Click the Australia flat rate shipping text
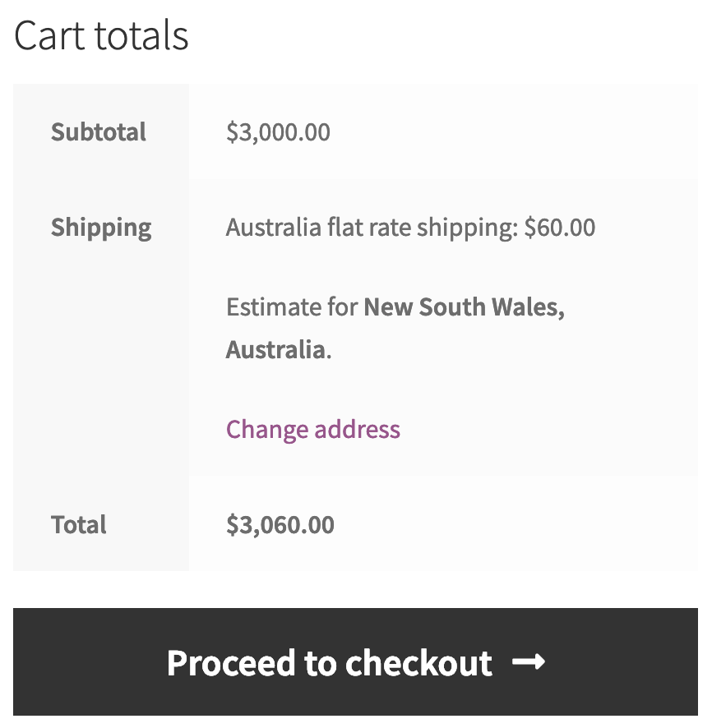712x728 pixels. (x=372, y=228)
